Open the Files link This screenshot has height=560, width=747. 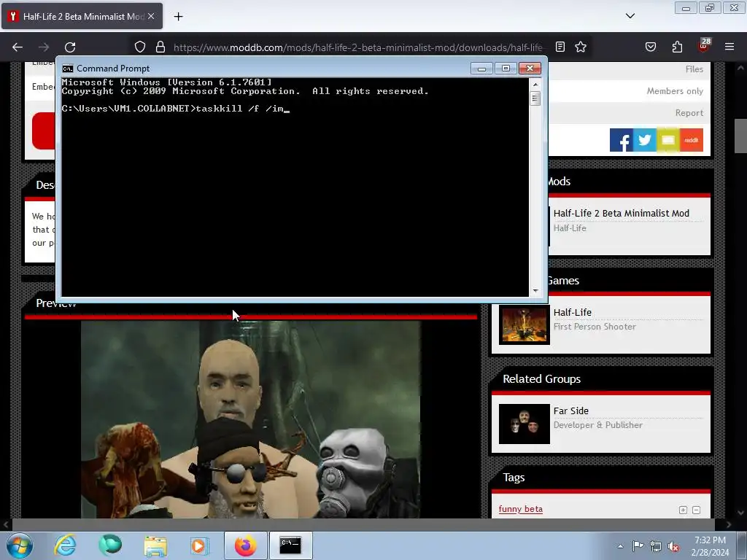(x=694, y=69)
